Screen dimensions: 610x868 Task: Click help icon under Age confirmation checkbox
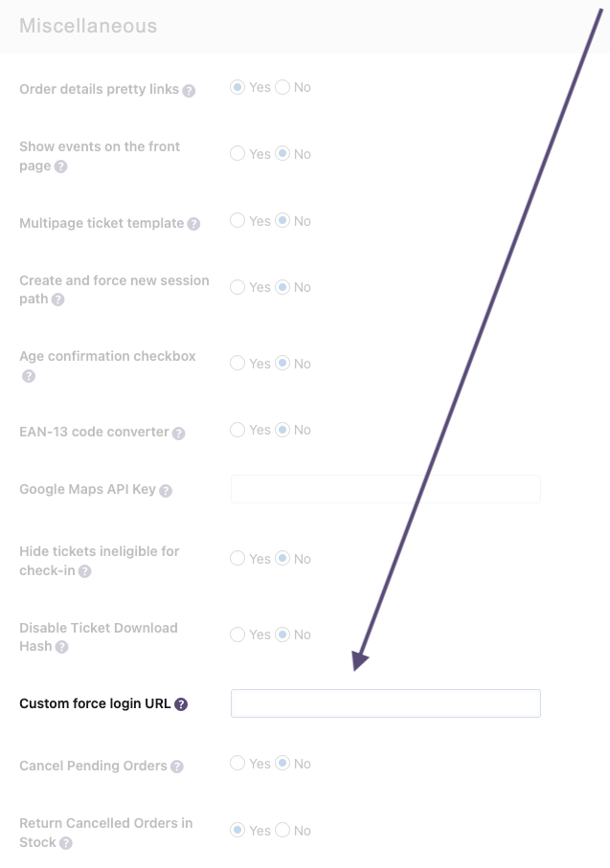(29, 376)
